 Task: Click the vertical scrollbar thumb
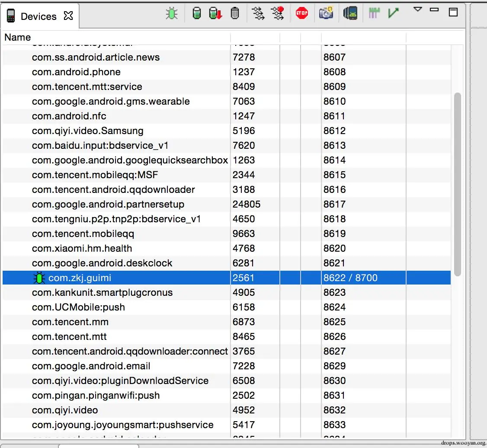(457, 184)
